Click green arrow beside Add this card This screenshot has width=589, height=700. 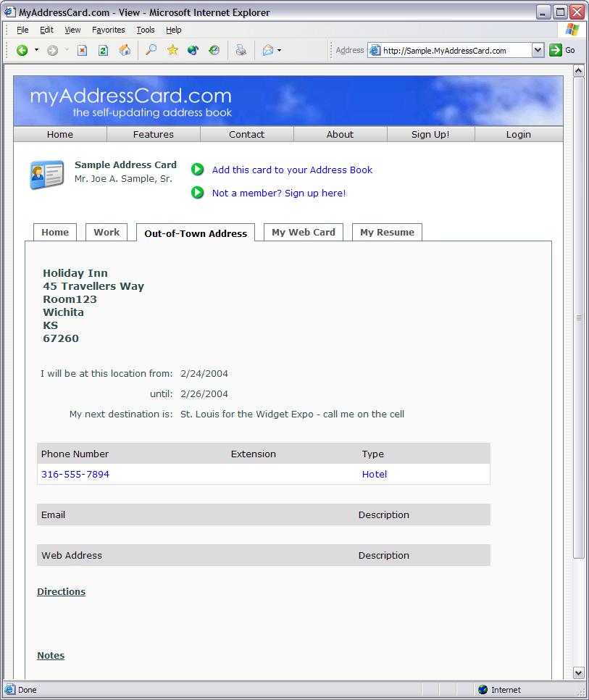197,170
